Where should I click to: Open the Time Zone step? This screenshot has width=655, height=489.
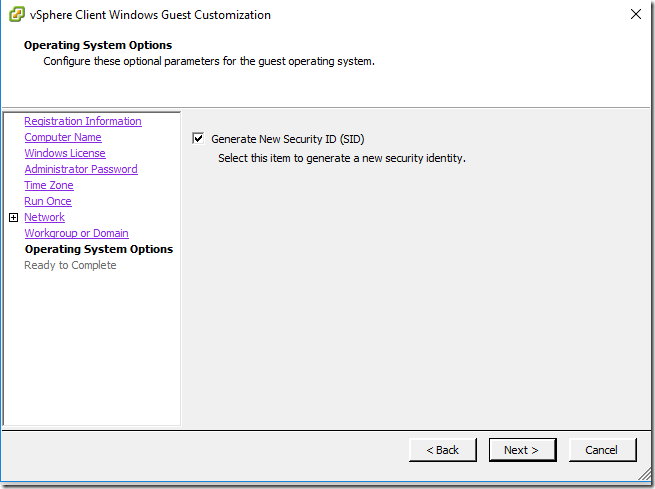click(49, 185)
